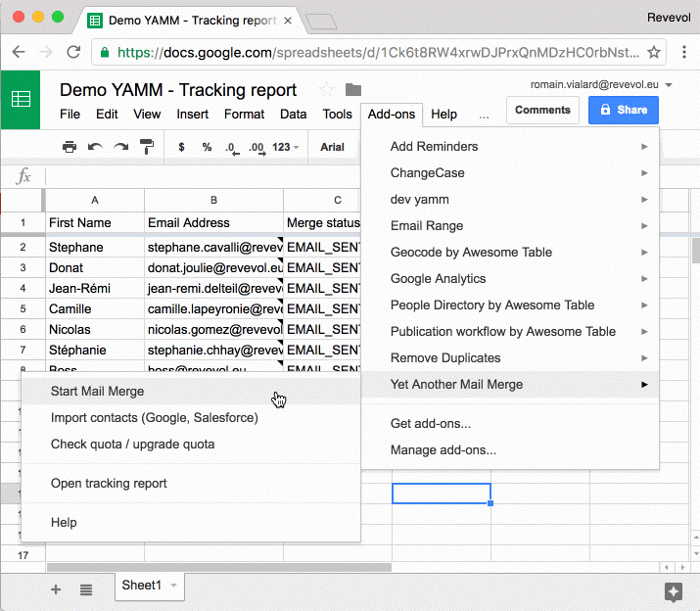Open the account dropdown beside romain.vialard@revevol.eu

click(x=668, y=85)
